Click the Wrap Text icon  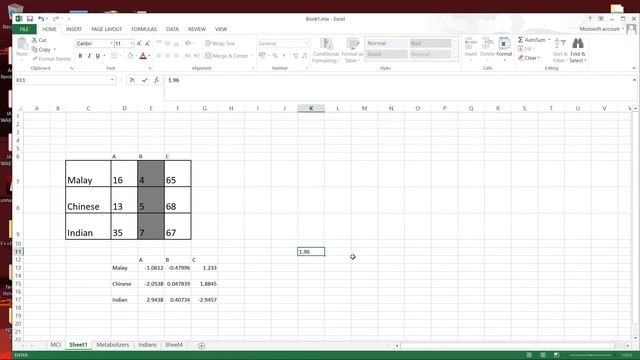point(208,43)
